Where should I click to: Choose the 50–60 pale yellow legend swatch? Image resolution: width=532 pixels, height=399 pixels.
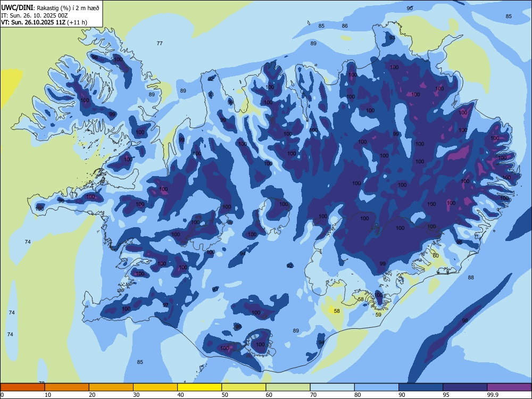coord(244,387)
